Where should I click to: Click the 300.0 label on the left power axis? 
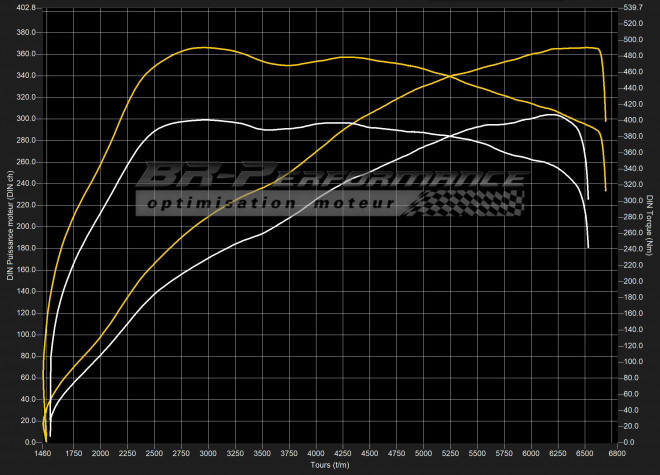(23, 119)
